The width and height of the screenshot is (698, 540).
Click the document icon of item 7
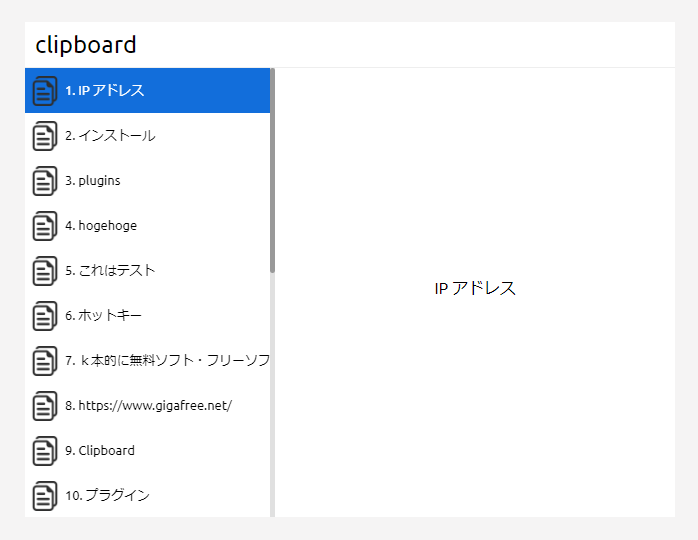pos(45,361)
